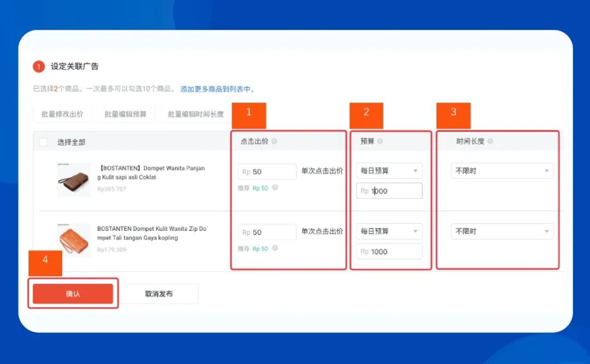Click the orange Zip Dompet wallet thumbnail

pos(74,241)
